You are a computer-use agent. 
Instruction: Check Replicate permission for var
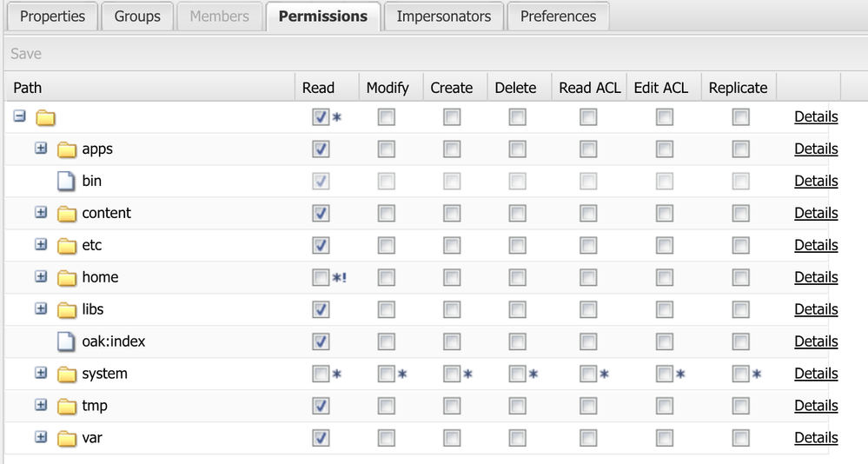(740, 438)
